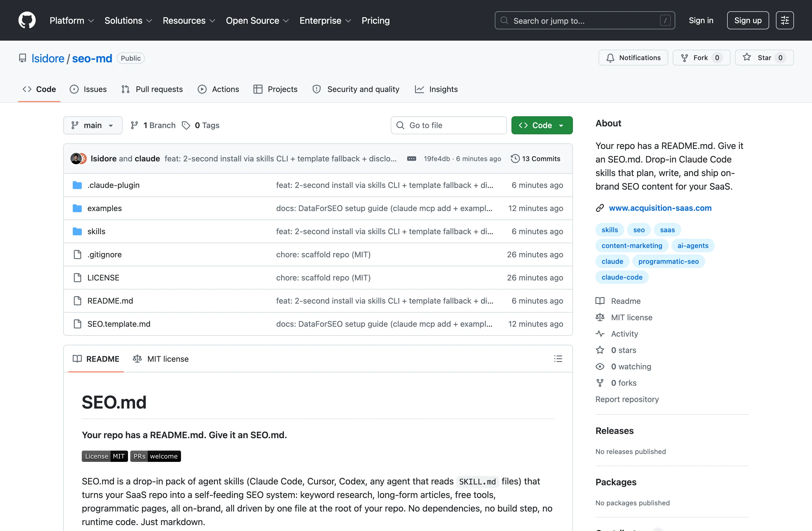Screen dimensions: 812x531
Task: Click the Go to file input
Action: click(448, 125)
